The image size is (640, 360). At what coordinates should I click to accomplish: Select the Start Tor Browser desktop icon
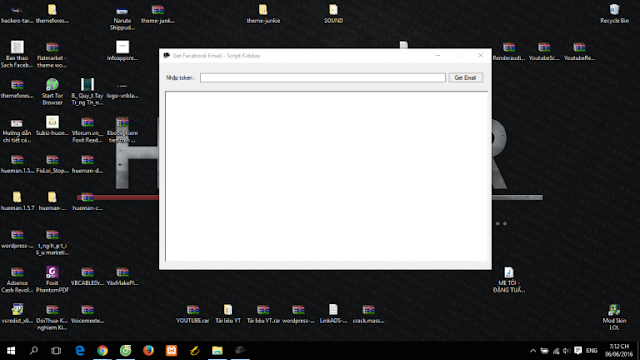click(x=52, y=92)
